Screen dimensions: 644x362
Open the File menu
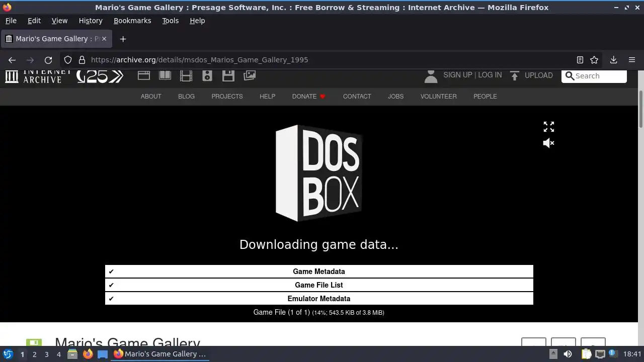(11, 21)
